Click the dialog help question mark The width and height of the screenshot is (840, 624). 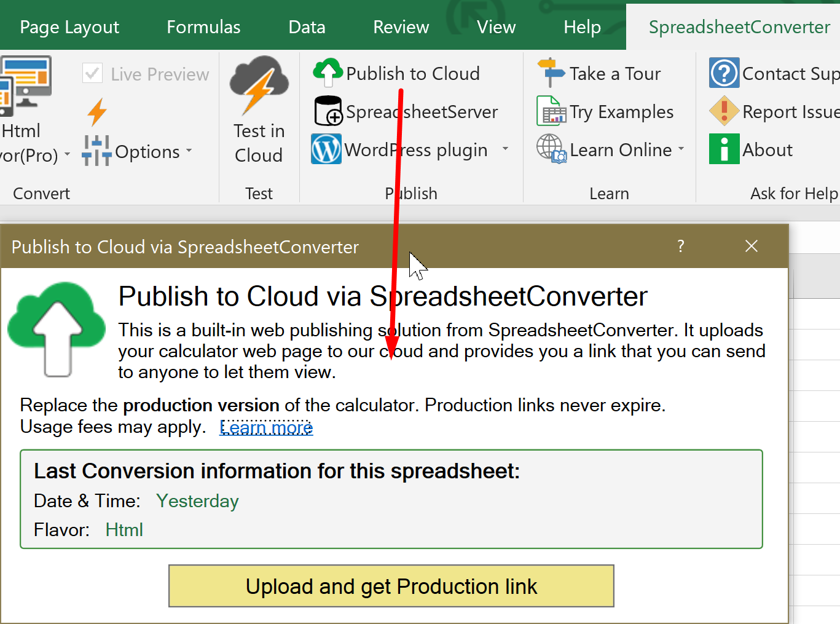tap(680, 246)
